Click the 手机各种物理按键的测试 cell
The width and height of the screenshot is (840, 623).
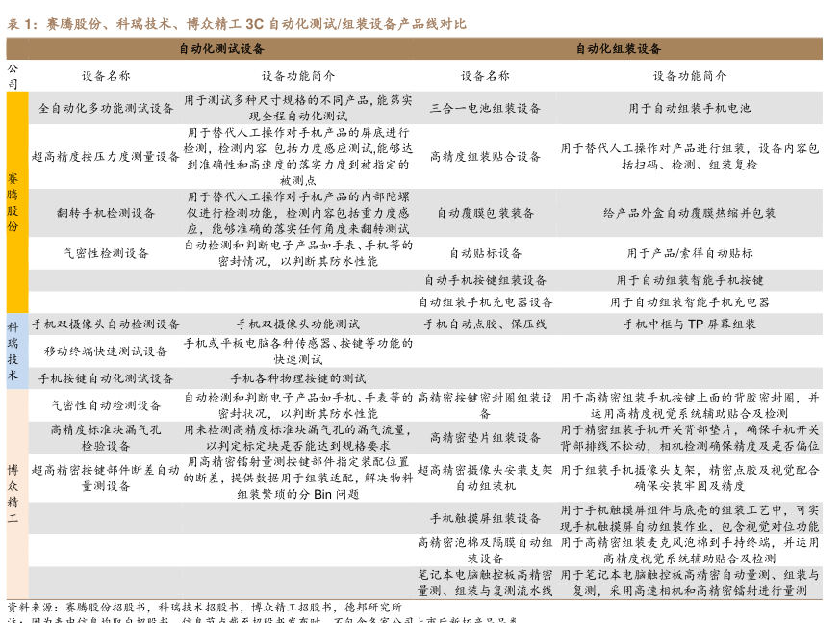tap(298, 378)
